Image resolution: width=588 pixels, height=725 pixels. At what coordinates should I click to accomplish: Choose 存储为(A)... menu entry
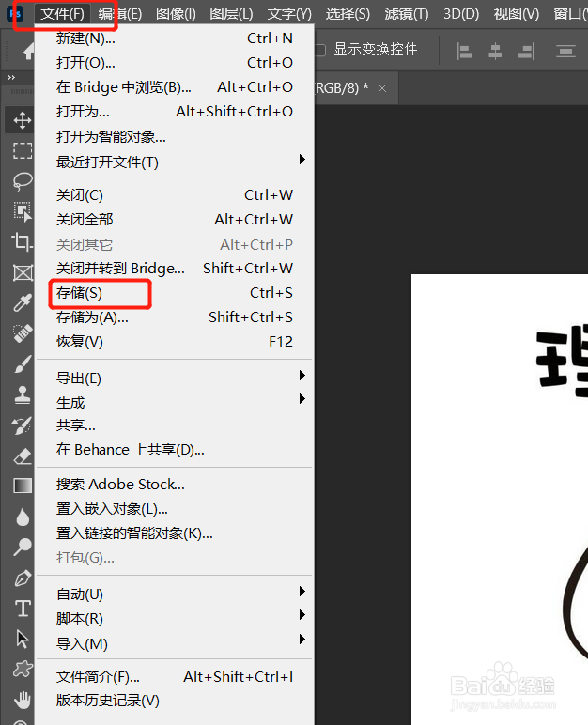click(x=175, y=317)
